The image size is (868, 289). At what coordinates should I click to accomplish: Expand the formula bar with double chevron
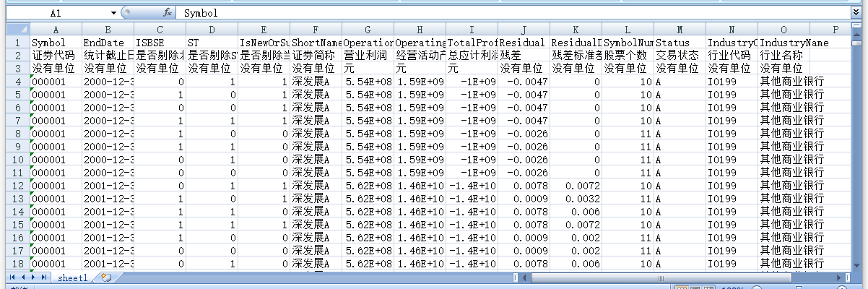pos(856,13)
